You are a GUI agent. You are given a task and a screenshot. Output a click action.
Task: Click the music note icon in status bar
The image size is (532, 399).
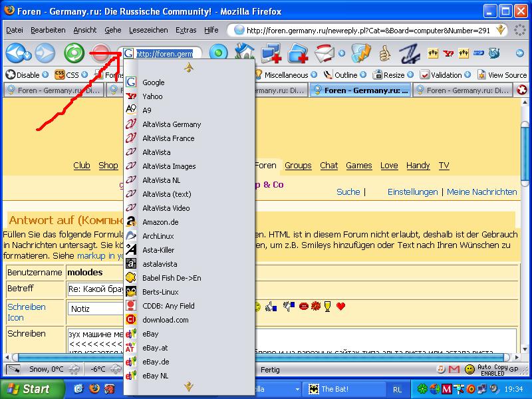[x=441, y=369]
